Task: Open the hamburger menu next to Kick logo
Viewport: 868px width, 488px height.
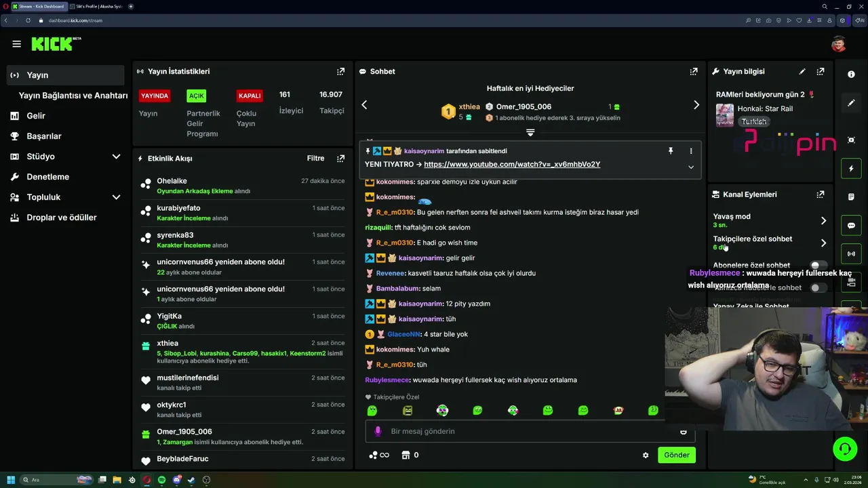Action: click(x=16, y=44)
